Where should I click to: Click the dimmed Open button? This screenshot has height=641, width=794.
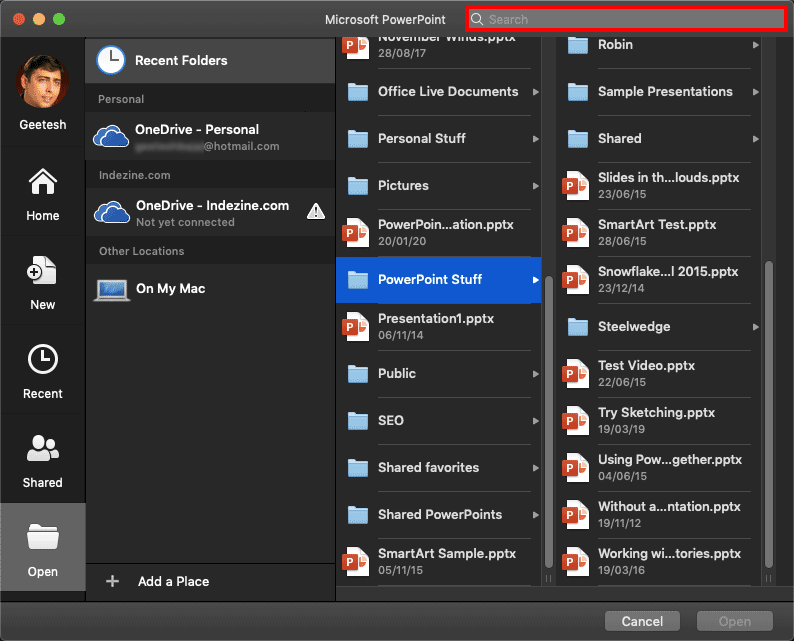point(735,621)
